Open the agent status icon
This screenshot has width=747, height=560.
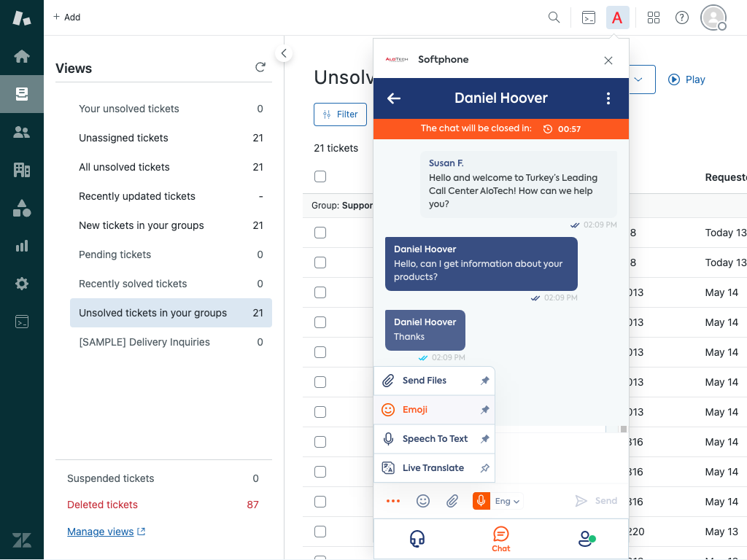point(586,539)
